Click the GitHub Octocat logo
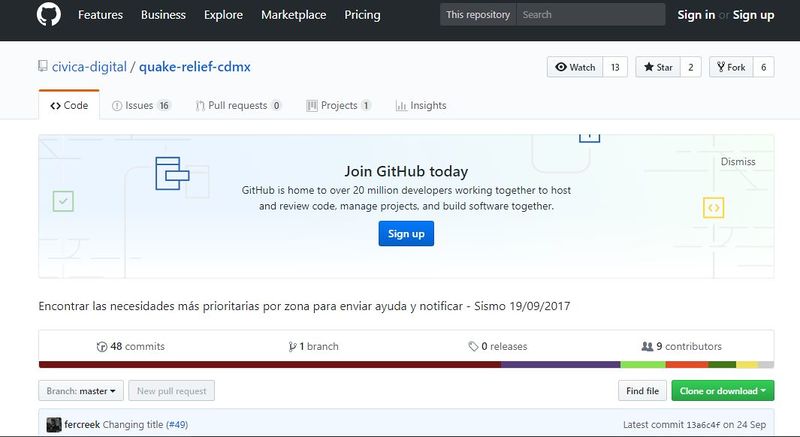The height and width of the screenshot is (437, 800). (x=49, y=15)
